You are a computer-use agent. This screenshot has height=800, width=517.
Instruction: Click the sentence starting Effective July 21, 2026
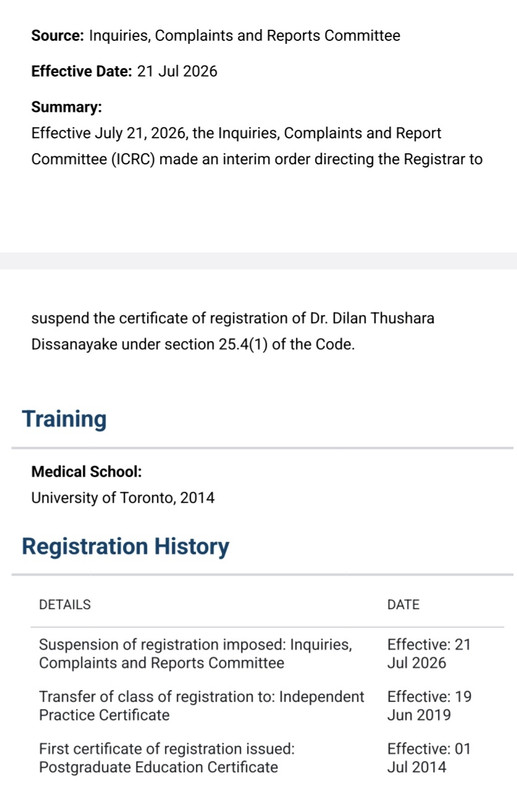point(257,146)
